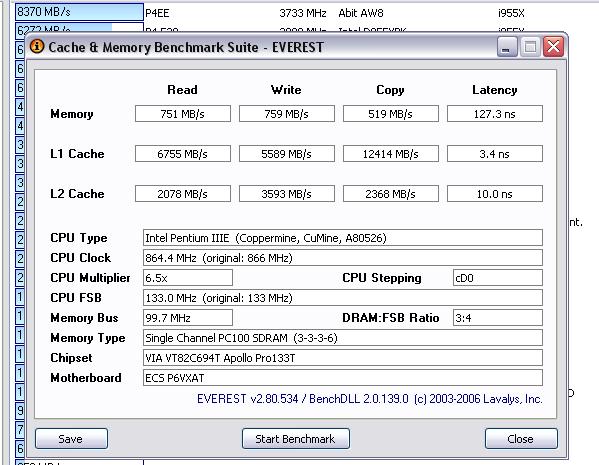Image resolution: width=599 pixels, height=465 pixels.
Task: Select L2 Cache Write value 3593 MB/s
Action: click(x=287, y=194)
